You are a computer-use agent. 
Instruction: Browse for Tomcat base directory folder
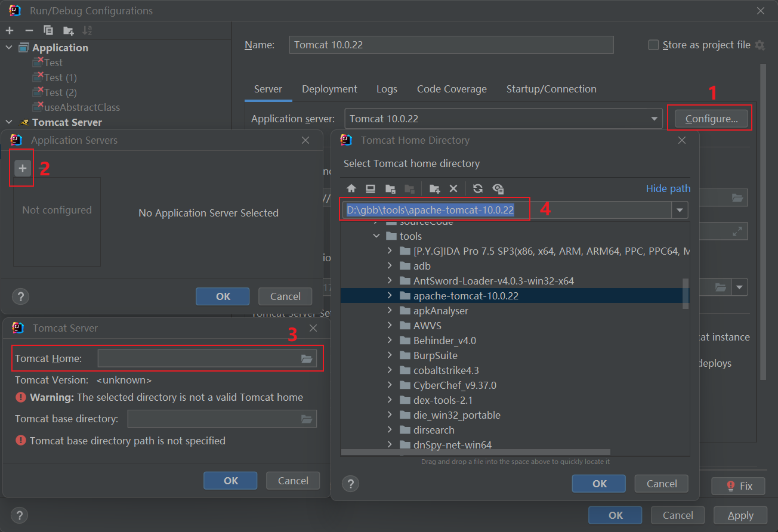(307, 419)
